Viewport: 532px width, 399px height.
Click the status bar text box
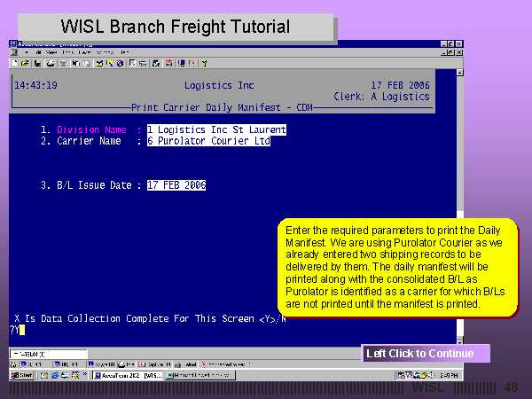click(x=49, y=354)
